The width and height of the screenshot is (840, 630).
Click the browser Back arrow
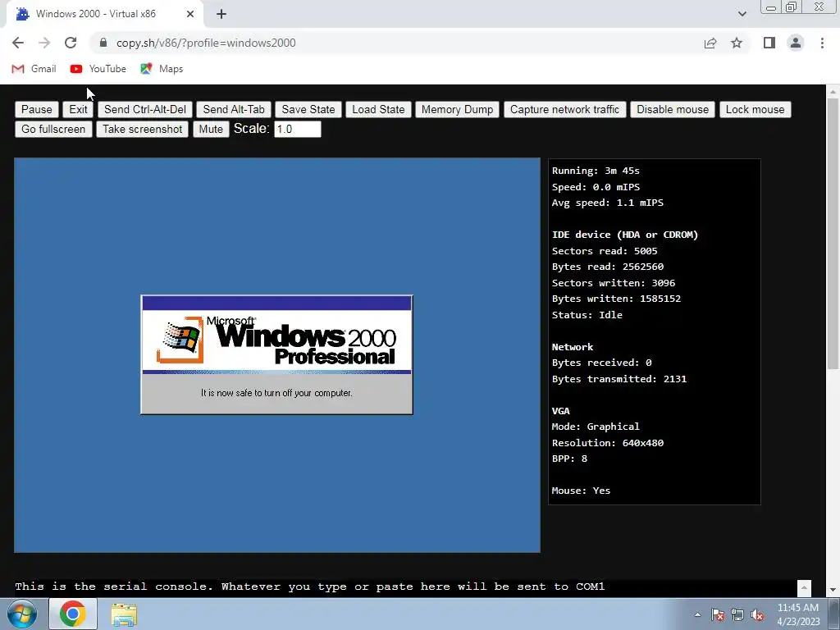[18, 43]
